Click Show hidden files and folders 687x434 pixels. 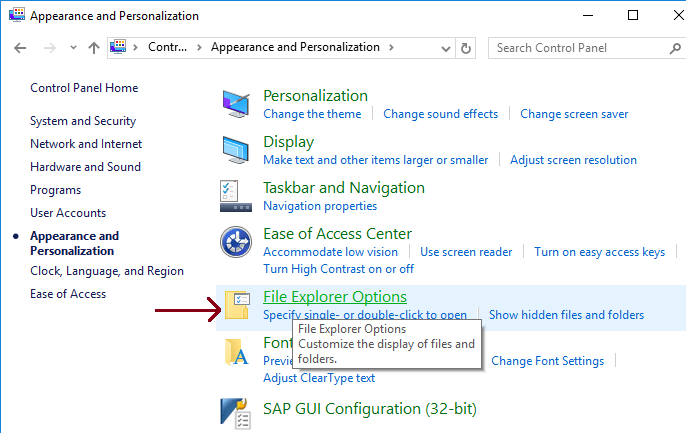click(567, 315)
